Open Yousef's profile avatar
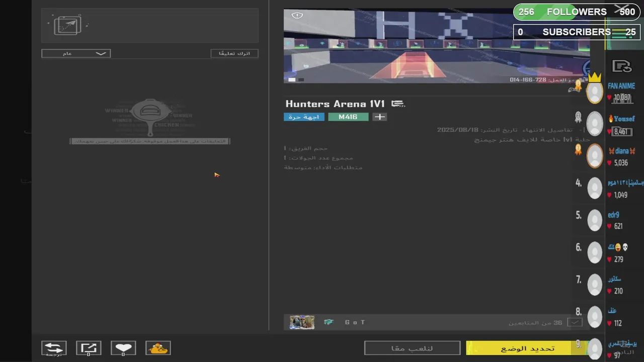This screenshot has width=644, height=362. click(x=595, y=123)
